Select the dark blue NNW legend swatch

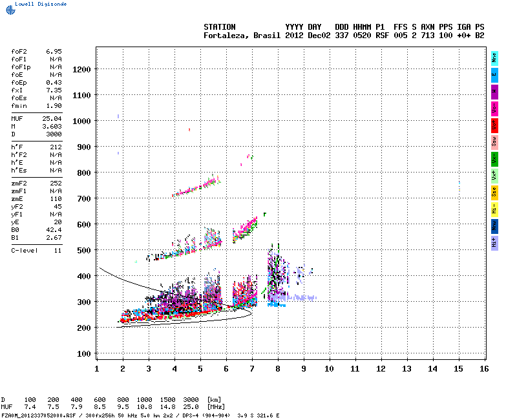[494, 226]
